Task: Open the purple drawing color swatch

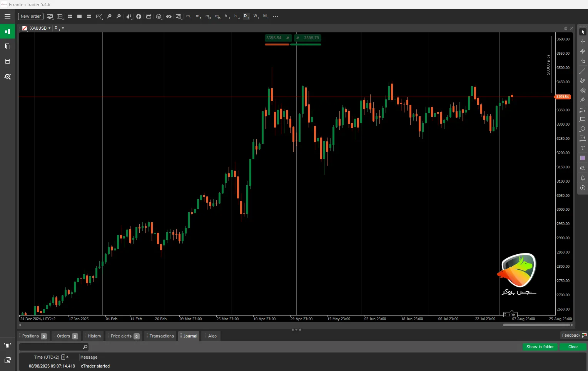Action: [583, 158]
